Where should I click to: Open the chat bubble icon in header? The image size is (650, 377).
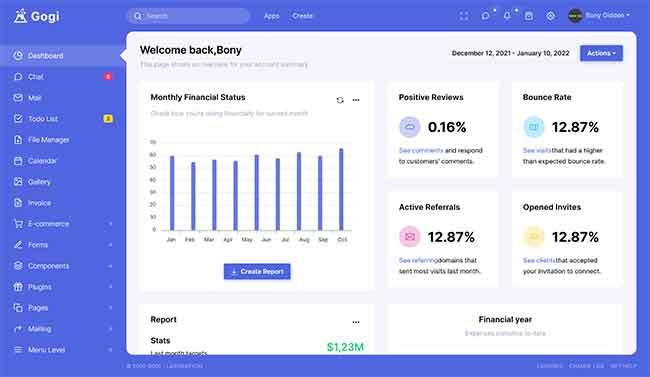click(x=485, y=16)
